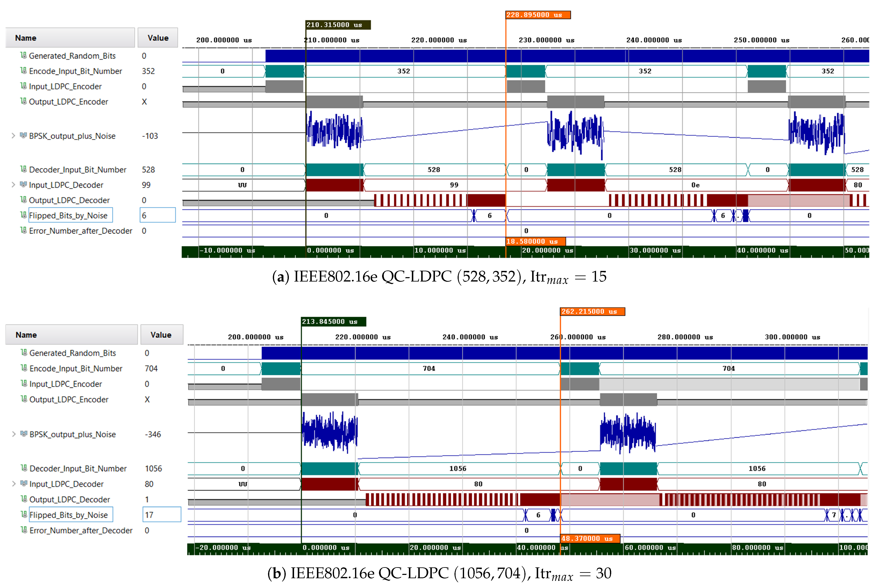Image resolution: width=878 pixels, height=588 pixels.
Task: Click the Output_LDPC_Encoder signal icon in panel (b)
Action: coord(24,399)
